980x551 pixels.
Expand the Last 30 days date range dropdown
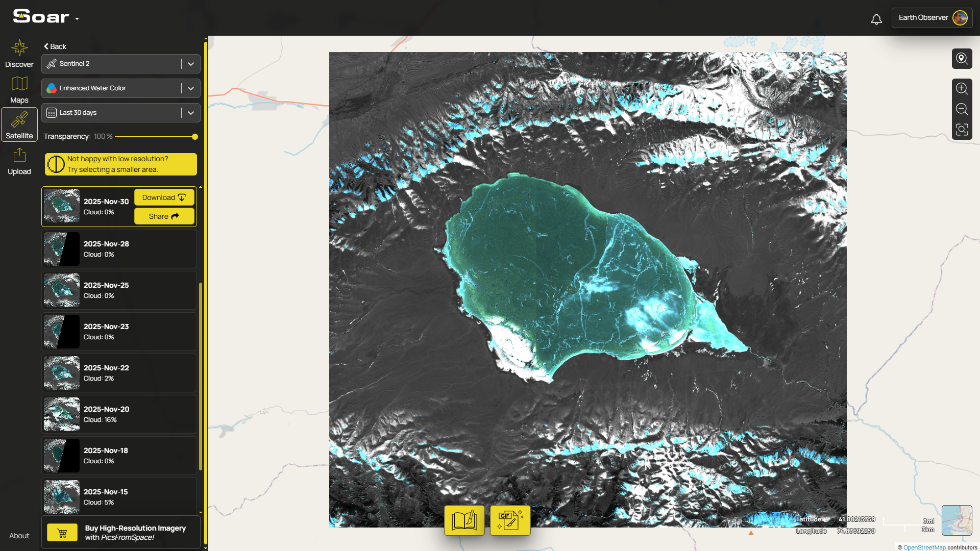coord(191,112)
